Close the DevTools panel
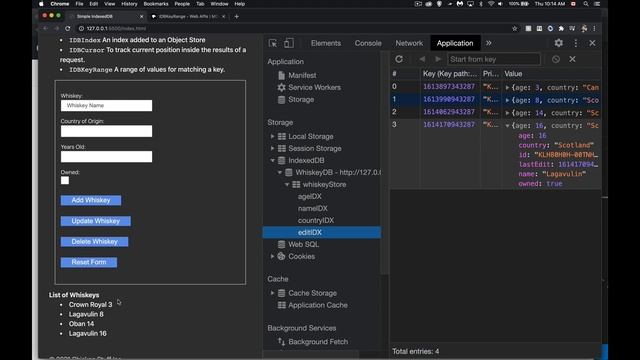The height and width of the screenshot is (360, 640). click(x=592, y=43)
